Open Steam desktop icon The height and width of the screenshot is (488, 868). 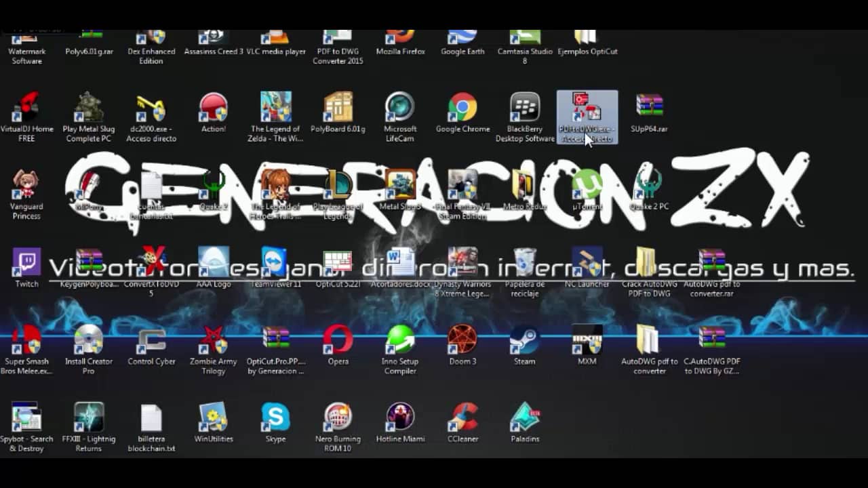[525, 340]
